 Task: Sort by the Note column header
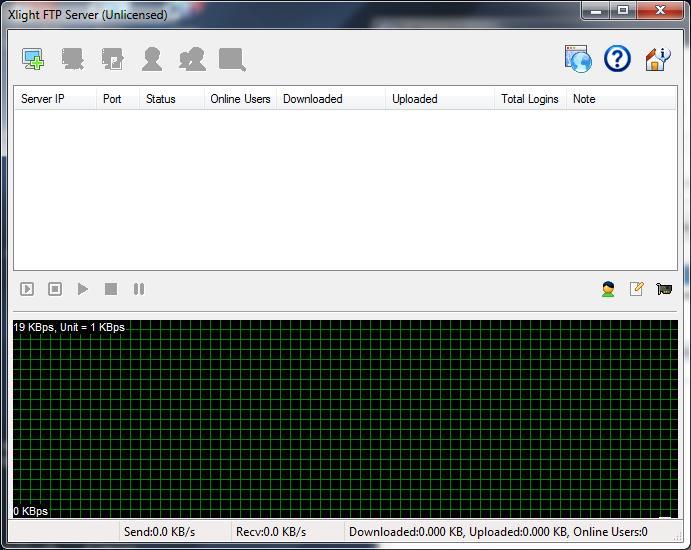pyautogui.click(x=620, y=99)
